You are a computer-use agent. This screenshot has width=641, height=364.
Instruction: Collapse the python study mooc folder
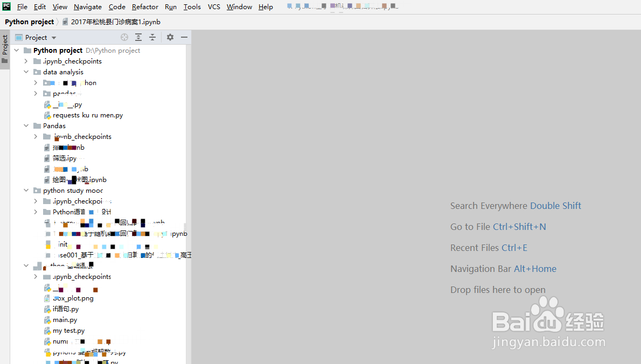pyautogui.click(x=26, y=191)
